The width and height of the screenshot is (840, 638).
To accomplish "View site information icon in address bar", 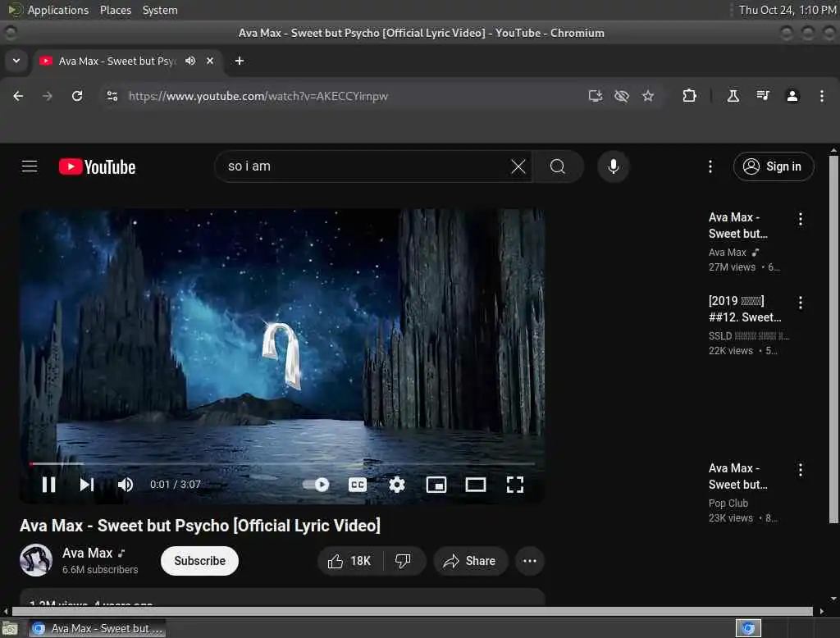I will [x=112, y=96].
